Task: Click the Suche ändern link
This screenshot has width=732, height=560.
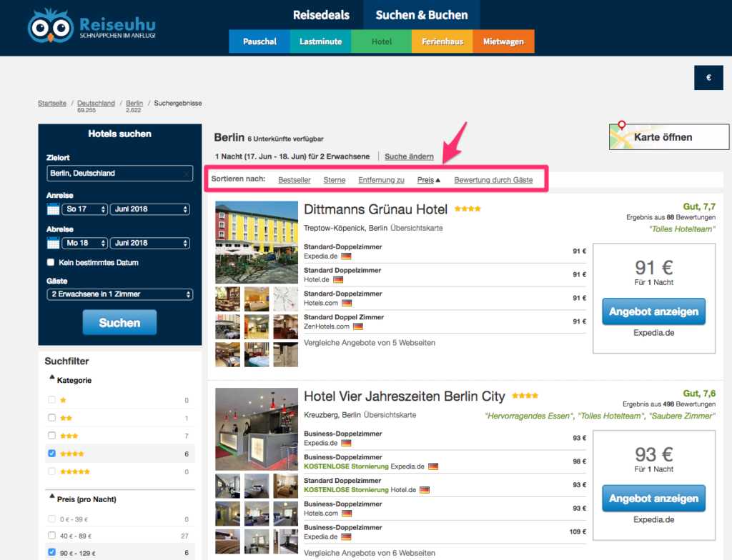Action: [409, 156]
